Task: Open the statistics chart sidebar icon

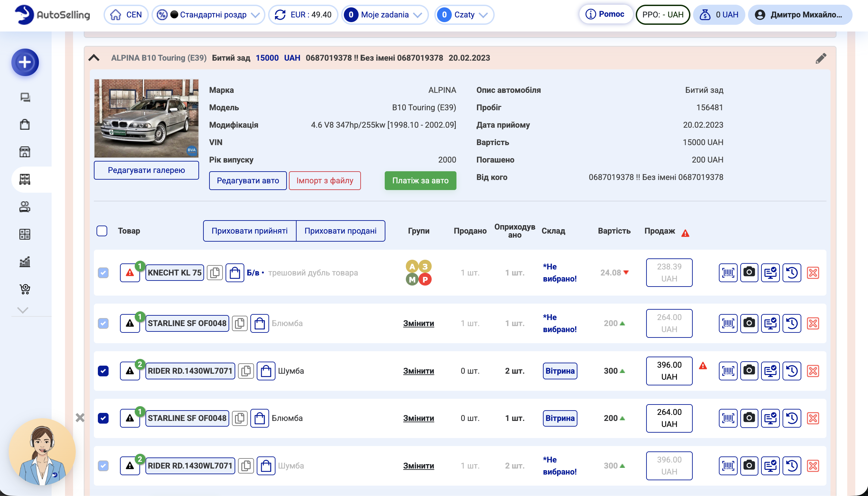Action: click(25, 262)
